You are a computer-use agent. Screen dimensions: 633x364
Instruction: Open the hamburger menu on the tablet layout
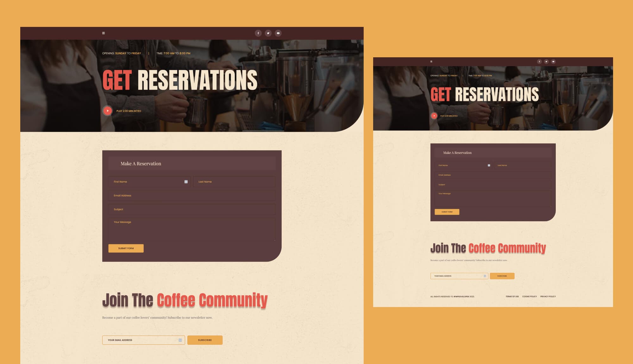click(431, 61)
